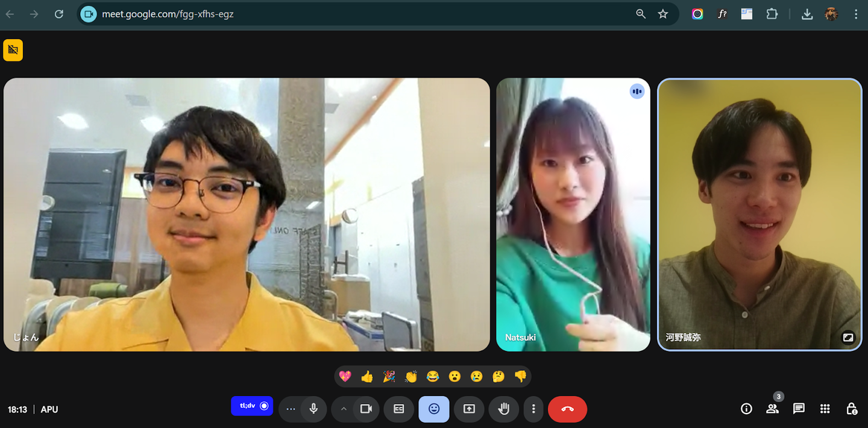Send thumbs down reaction
This screenshot has height=428, width=868.
521,377
